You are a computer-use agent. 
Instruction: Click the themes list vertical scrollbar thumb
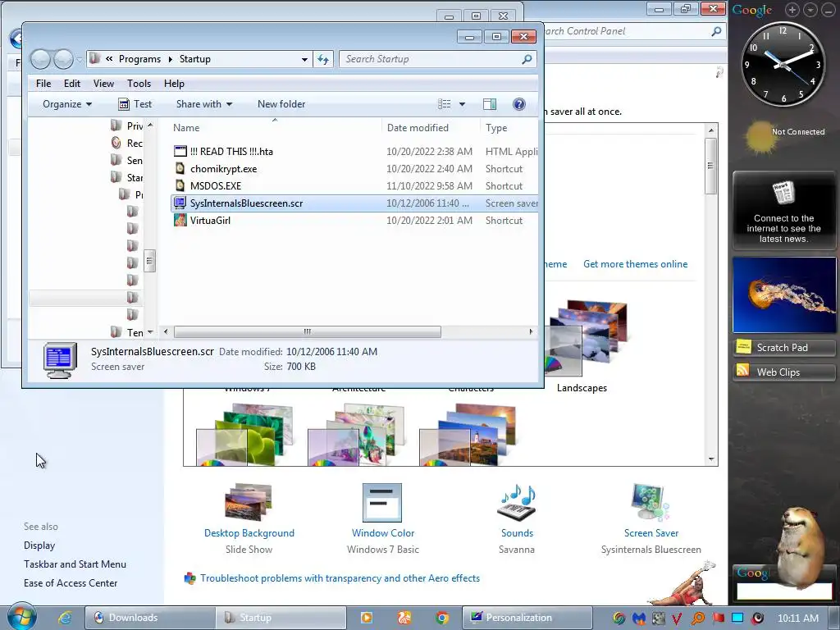[710, 166]
